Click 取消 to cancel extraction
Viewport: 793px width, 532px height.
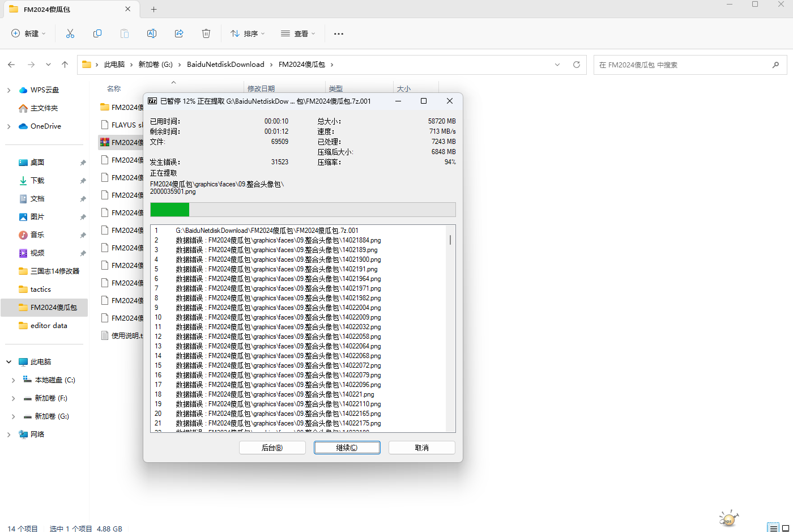(422, 448)
